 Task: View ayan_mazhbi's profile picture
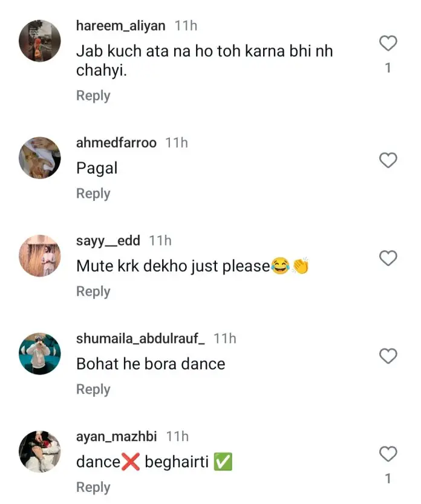coord(40,451)
